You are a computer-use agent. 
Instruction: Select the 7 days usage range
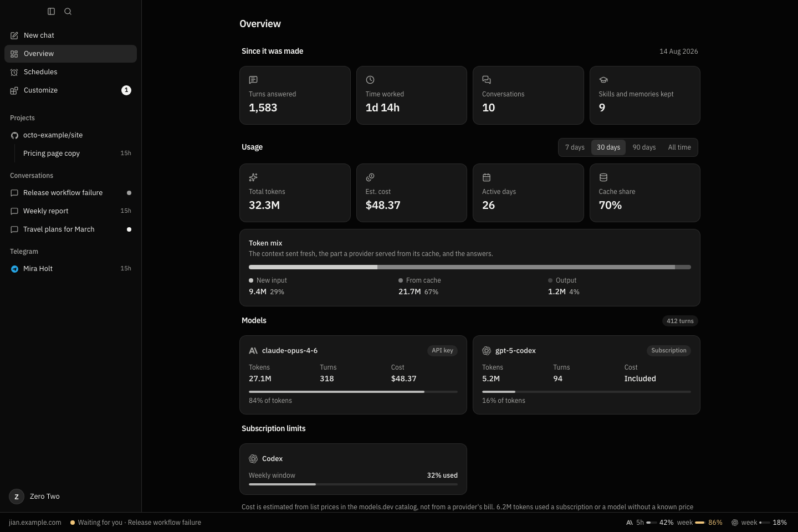point(575,147)
